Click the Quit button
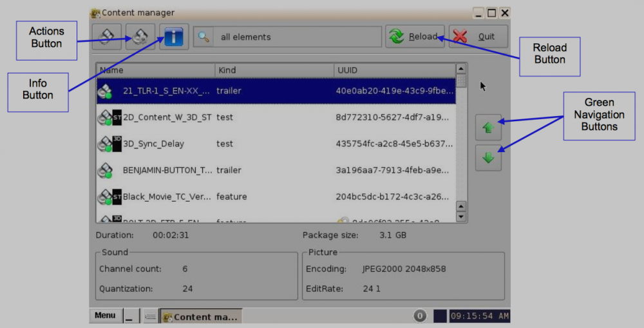644x328 pixels. tap(478, 37)
